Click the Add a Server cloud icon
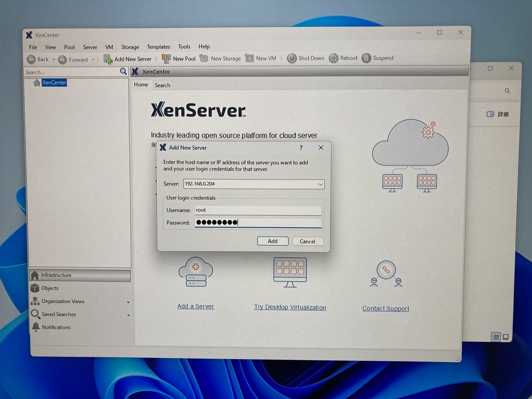 [196, 272]
